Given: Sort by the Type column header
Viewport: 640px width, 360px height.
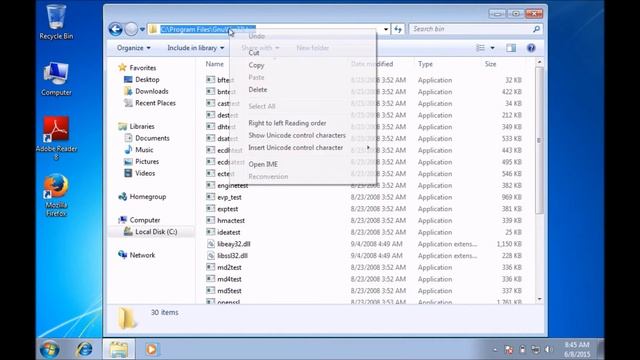Looking at the screenshot, I should coord(425,64).
